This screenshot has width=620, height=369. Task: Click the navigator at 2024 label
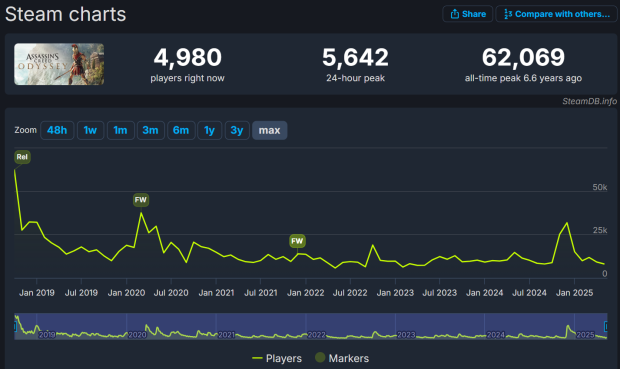[x=495, y=335]
